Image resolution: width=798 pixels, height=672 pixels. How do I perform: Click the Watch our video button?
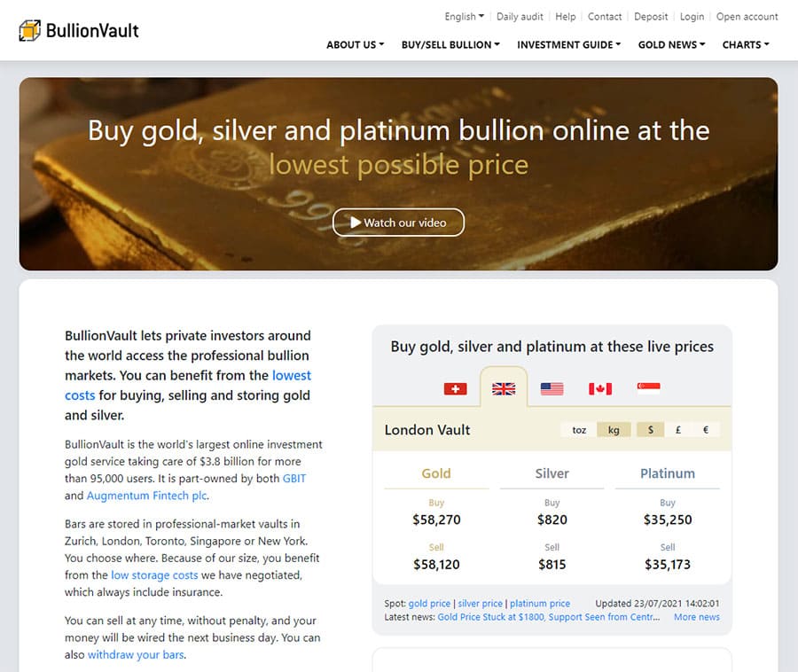[398, 223]
